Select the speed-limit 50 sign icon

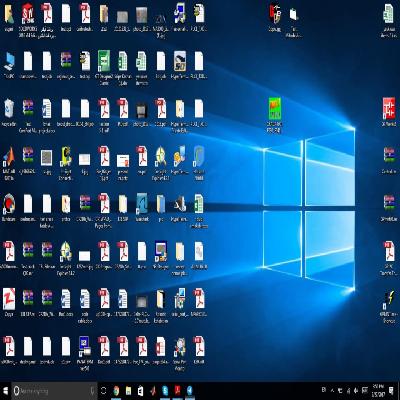180,62
